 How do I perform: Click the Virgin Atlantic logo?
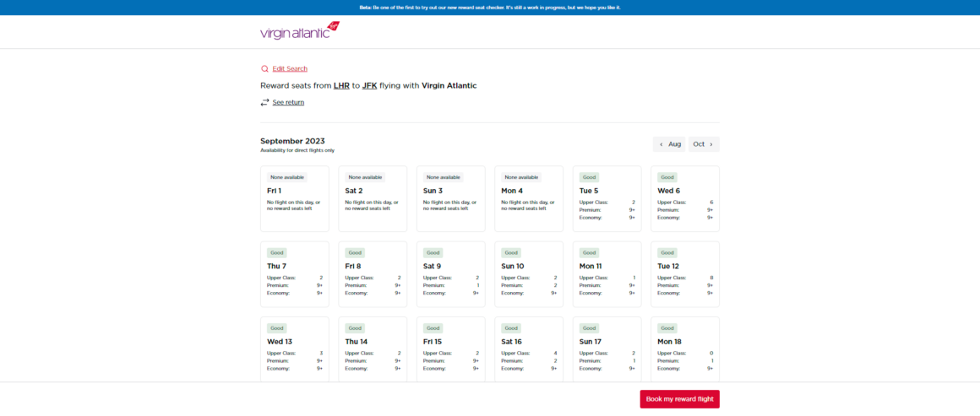tap(300, 30)
